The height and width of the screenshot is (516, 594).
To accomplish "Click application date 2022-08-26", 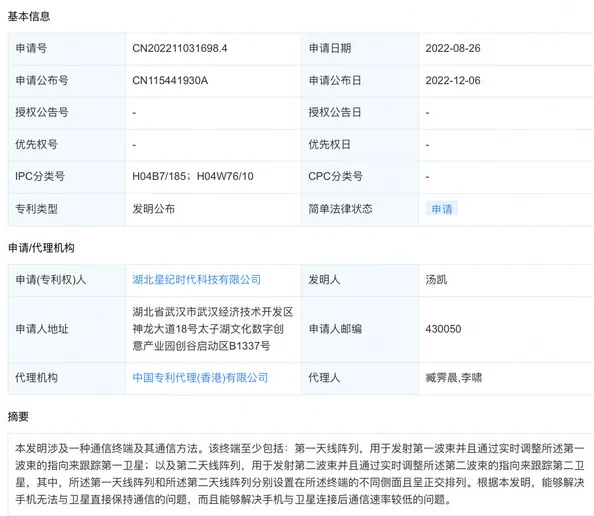I will click(x=453, y=48).
